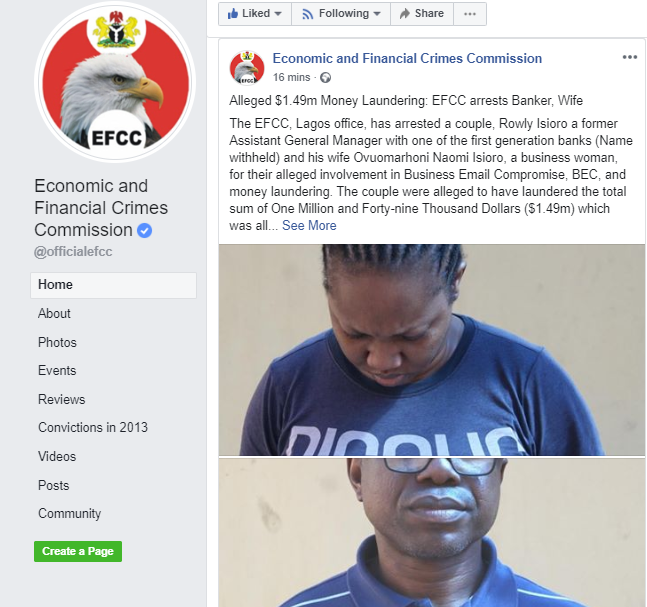Click the public globe audience icon
The height and width of the screenshot is (607, 647).
click(326, 78)
